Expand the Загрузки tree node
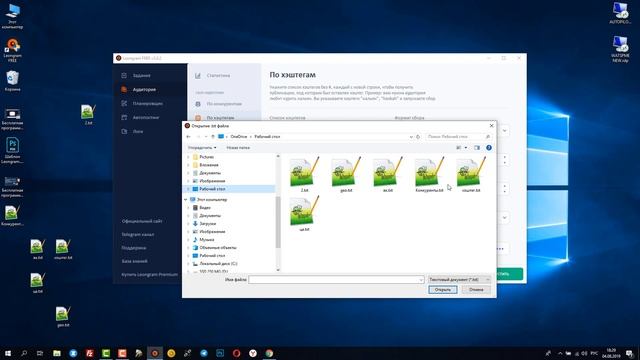The image size is (640, 360). coord(188,224)
